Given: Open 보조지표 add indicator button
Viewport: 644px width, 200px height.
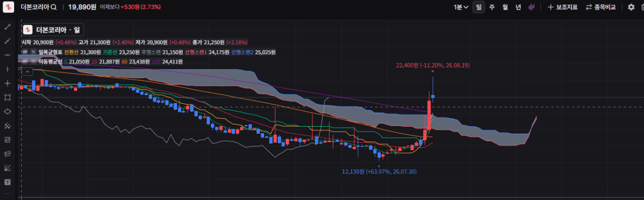Looking at the screenshot, I should click(562, 7).
